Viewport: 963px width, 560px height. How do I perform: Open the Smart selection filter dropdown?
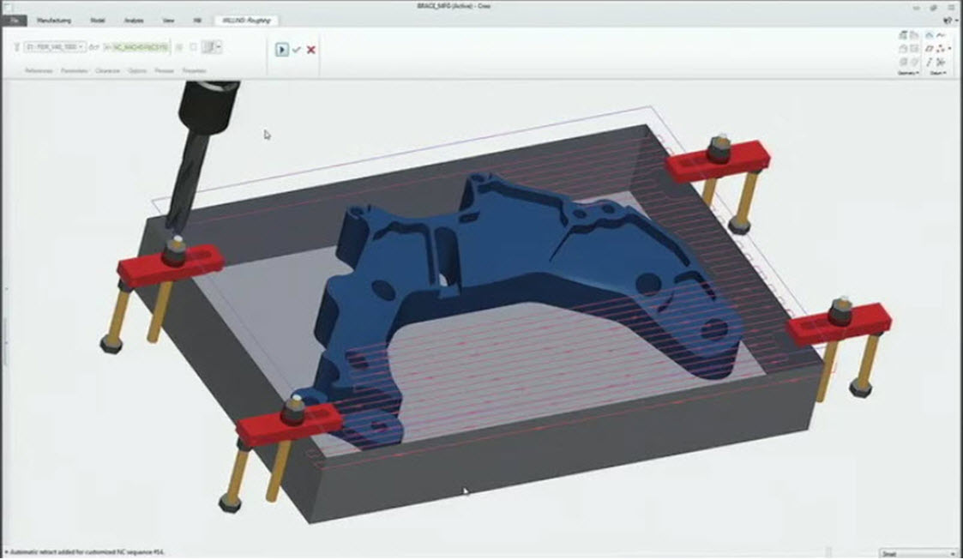(x=918, y=554)
